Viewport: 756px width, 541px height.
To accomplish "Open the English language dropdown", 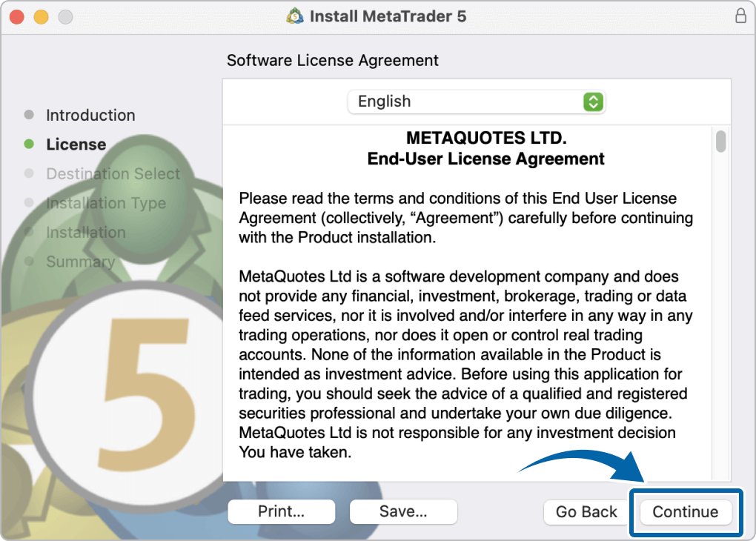I will click(477, 102).
